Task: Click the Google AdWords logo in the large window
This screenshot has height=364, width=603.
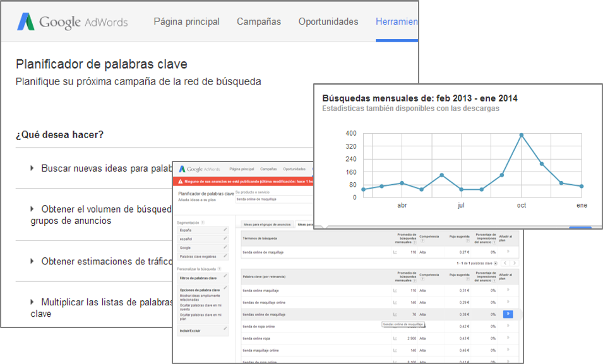Action: click(x=73, y=22)
